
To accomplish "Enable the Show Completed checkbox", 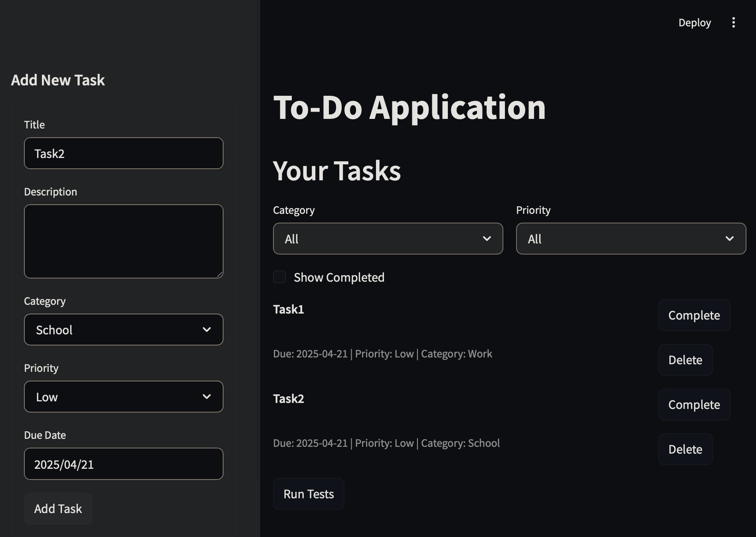I will (x=279, y=277).
